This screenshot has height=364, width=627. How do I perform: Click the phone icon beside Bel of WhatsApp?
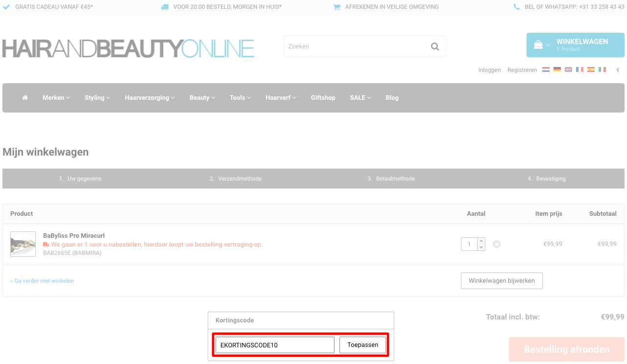(x=516, y=7)
